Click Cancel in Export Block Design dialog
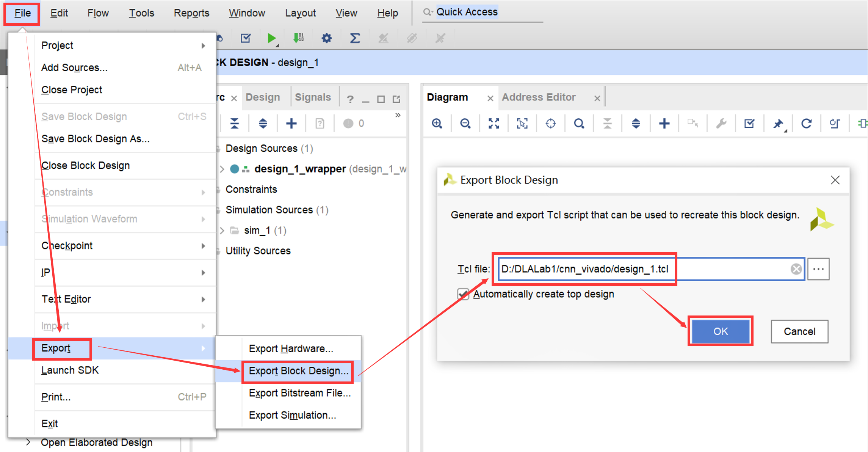Viewport: 868px width, 452px height. point(799,331)
